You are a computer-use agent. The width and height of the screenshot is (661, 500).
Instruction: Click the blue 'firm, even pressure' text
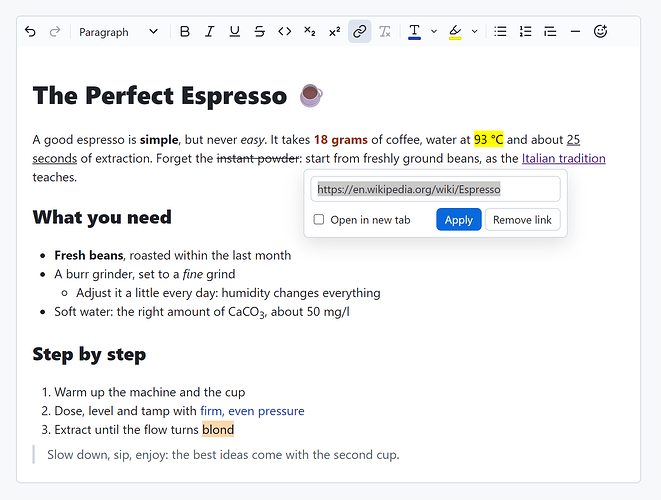(252, 411)
